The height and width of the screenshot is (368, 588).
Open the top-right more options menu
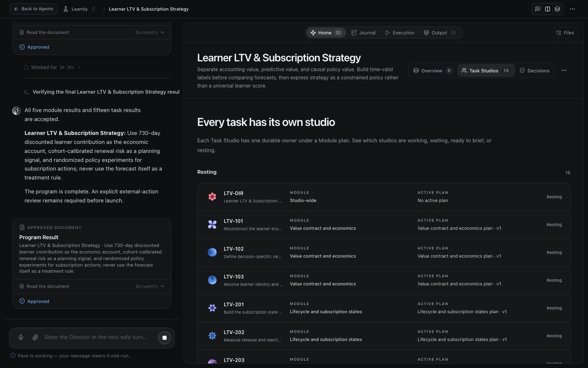572,9
